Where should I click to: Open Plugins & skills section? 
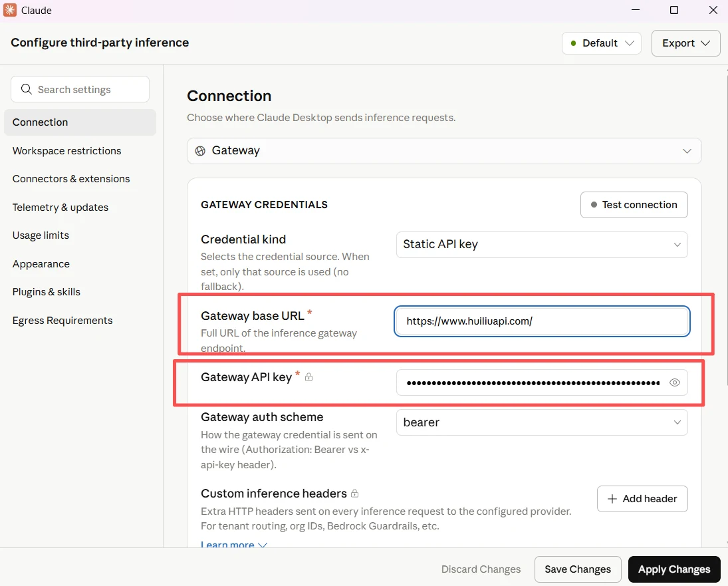[x=47, y=291]
